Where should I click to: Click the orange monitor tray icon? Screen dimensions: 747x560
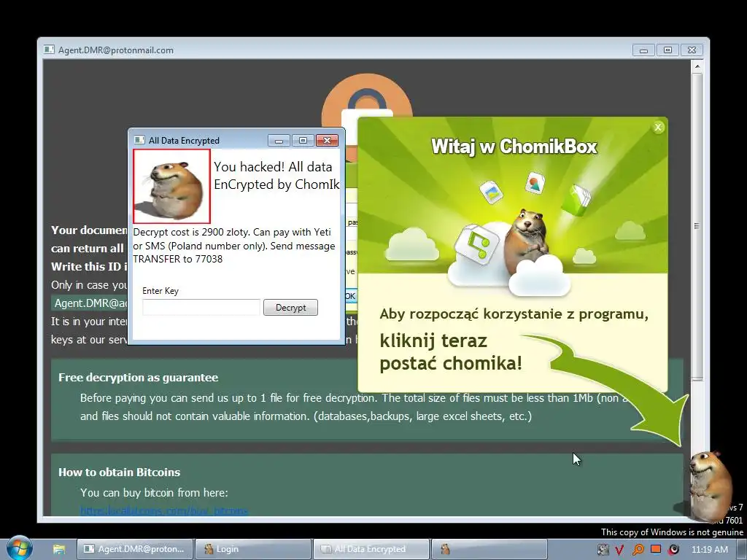[x=656, y=549]
